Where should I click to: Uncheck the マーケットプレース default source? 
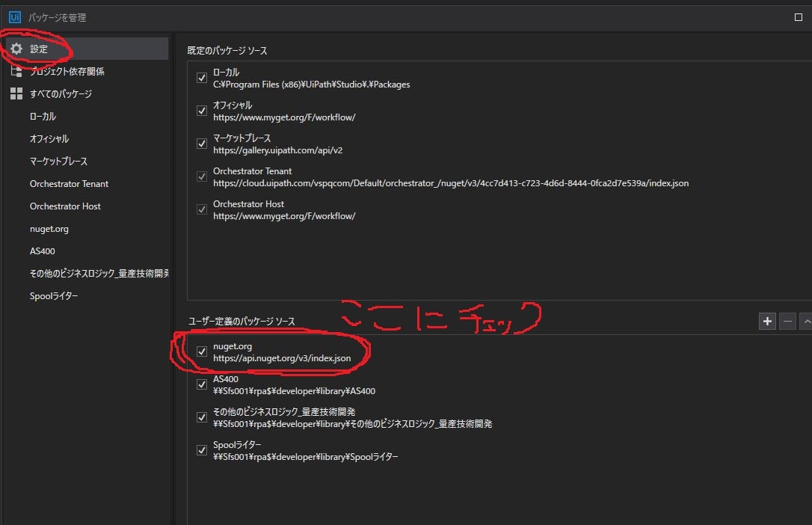201,144
